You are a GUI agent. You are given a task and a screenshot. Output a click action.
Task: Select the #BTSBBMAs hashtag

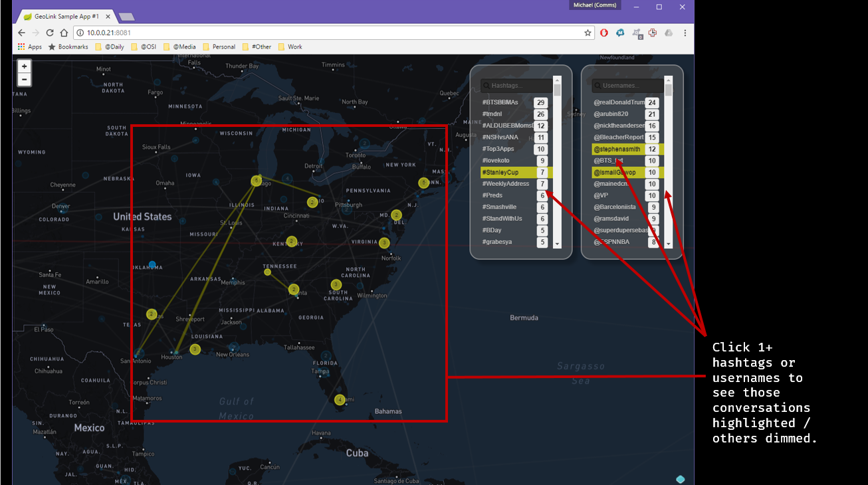[x=515, y=102]
